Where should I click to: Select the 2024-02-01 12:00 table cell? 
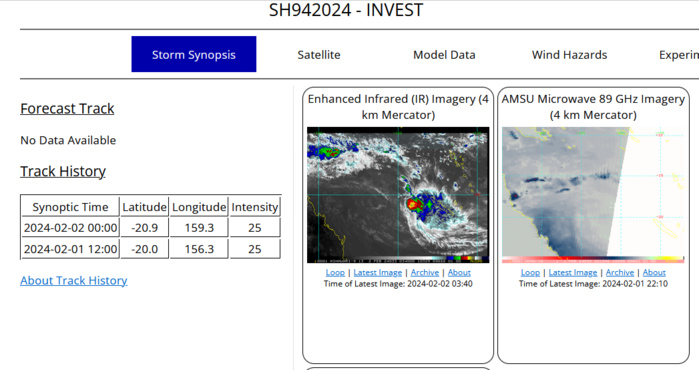[70, 249]
